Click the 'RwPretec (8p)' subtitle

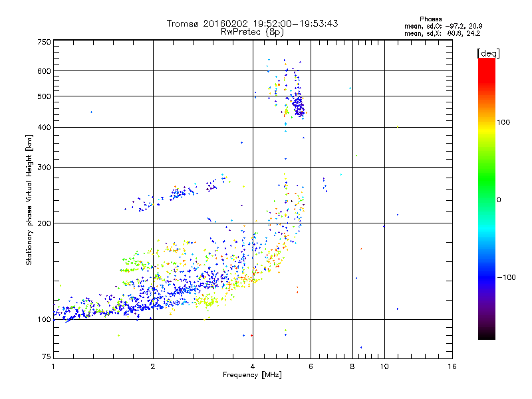pyautogui.click(x=252, y=32)
